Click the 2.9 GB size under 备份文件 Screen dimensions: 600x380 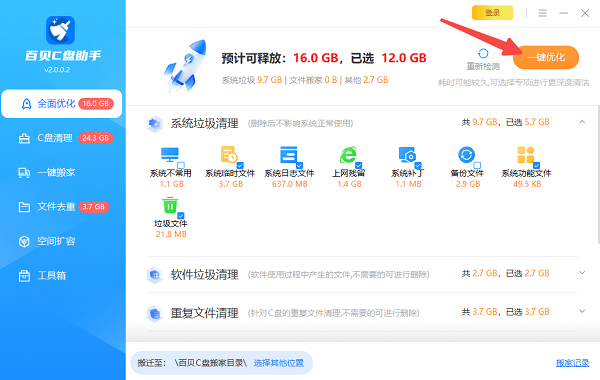pyautogui.click(x=468, y=184)
